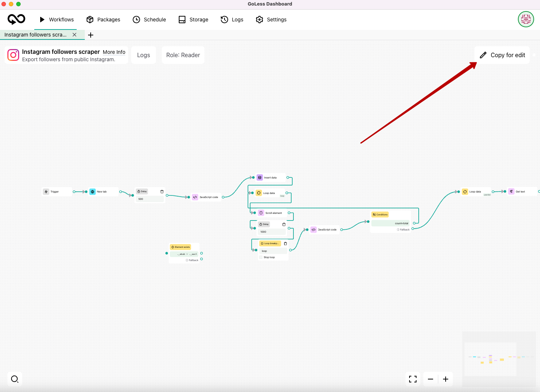The height and width of the screenshot is (392, 540).
Task: Open canvas search magnifier icon
Action: click(15, 379)
